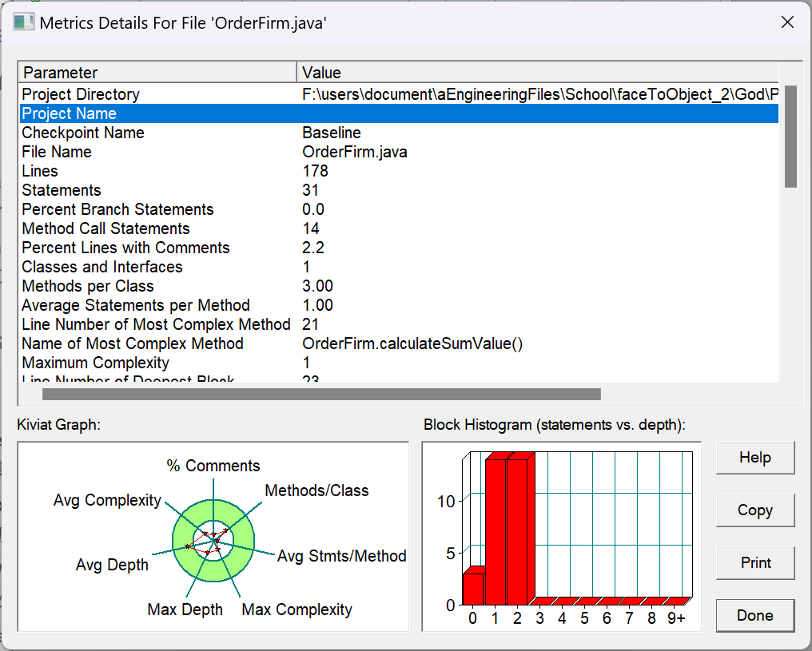Image resolution: width=812 pixels, height=651 pixels.
Task: Click the horizontal scrollbar thumb
Action: 321,395
